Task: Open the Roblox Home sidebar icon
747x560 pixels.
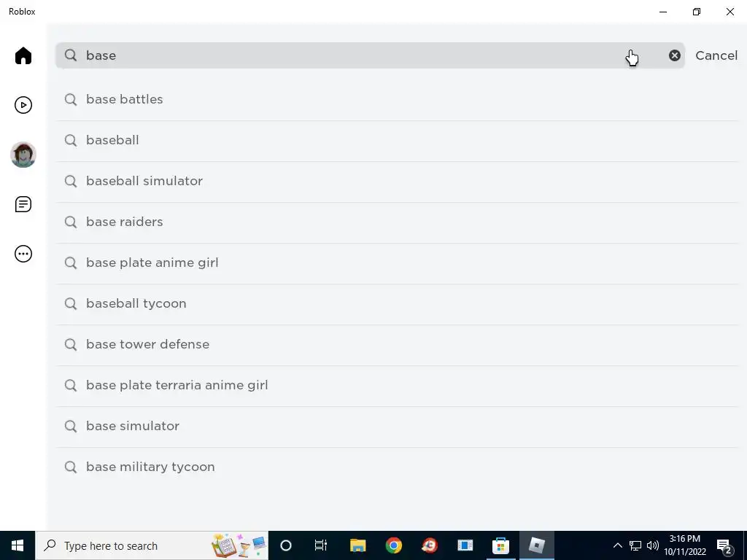Action: coord(23,55)
